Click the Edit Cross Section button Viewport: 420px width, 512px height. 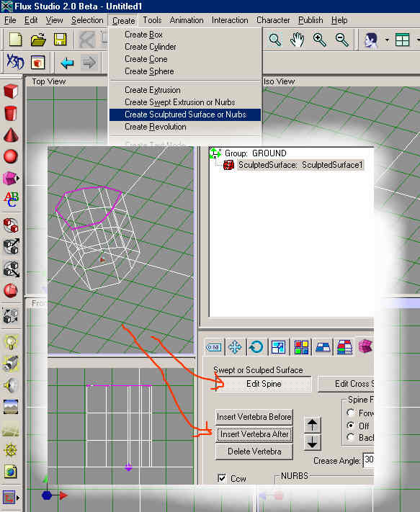(346, 384)
